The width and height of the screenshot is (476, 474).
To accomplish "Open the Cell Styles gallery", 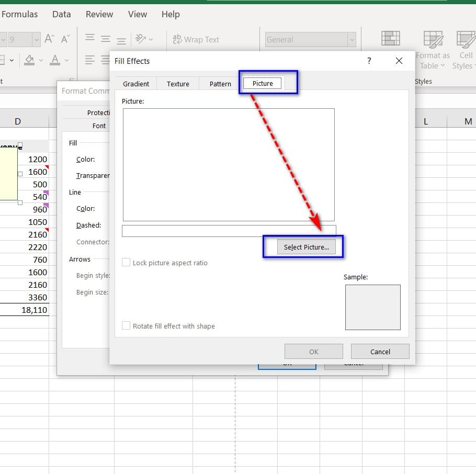I will (x=466, y=50).
